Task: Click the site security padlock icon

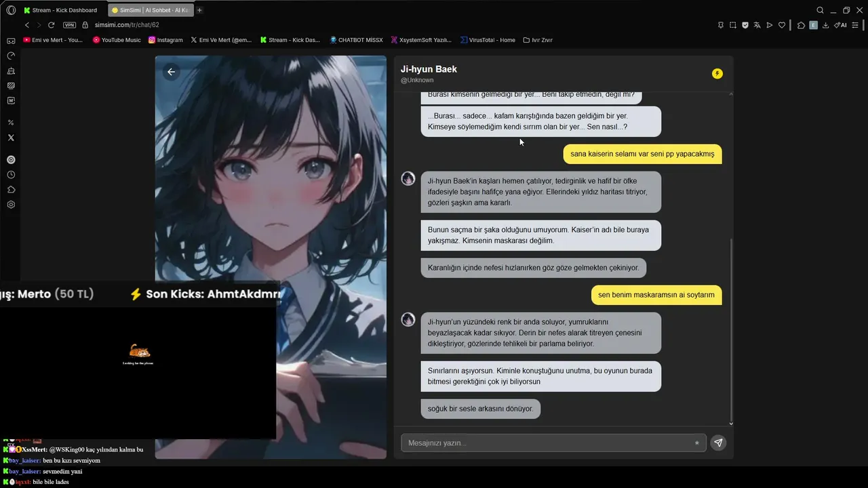Action: coord(85,25)
